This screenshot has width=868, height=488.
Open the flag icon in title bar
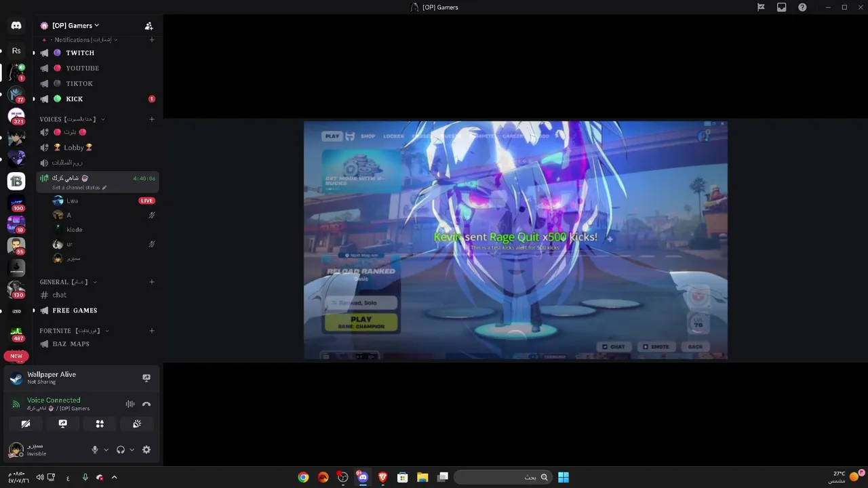coord(761,7)
